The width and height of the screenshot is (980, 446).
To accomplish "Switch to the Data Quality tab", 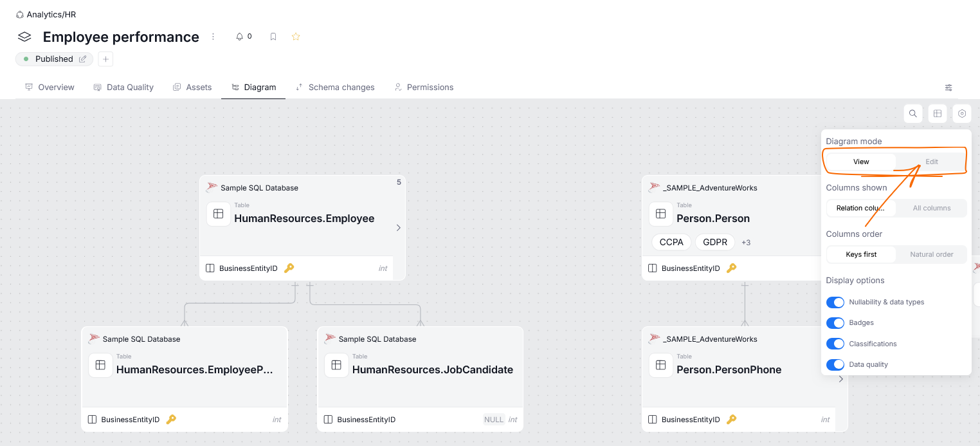I will click(123, 88).
